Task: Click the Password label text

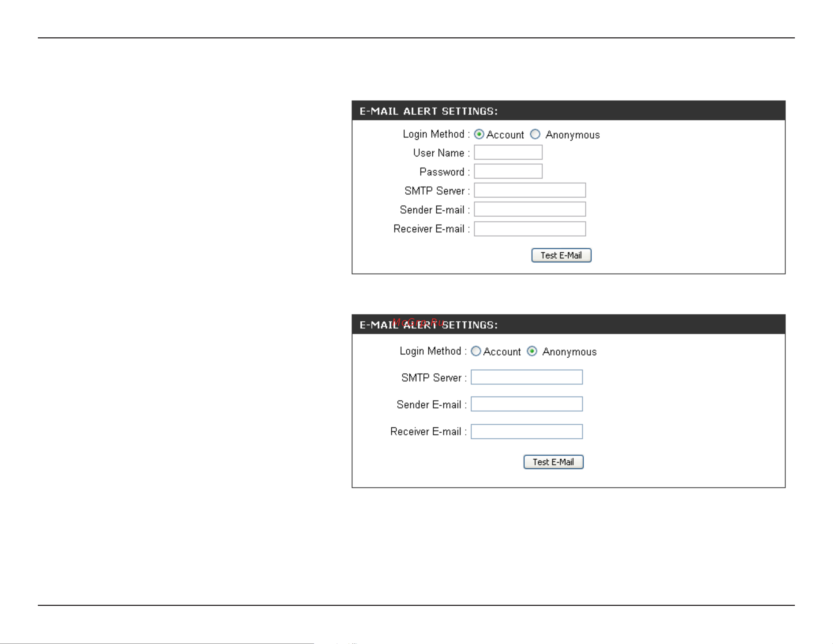Action: point(444,172)
